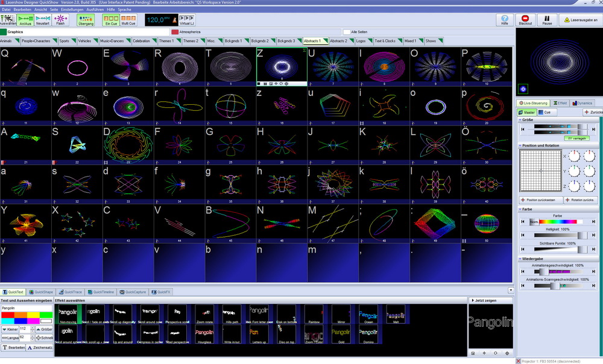The width and height of the screenshot is (603, 364).
Task: Toggle the XY verriegeln lock
Action: click(576, 138)
